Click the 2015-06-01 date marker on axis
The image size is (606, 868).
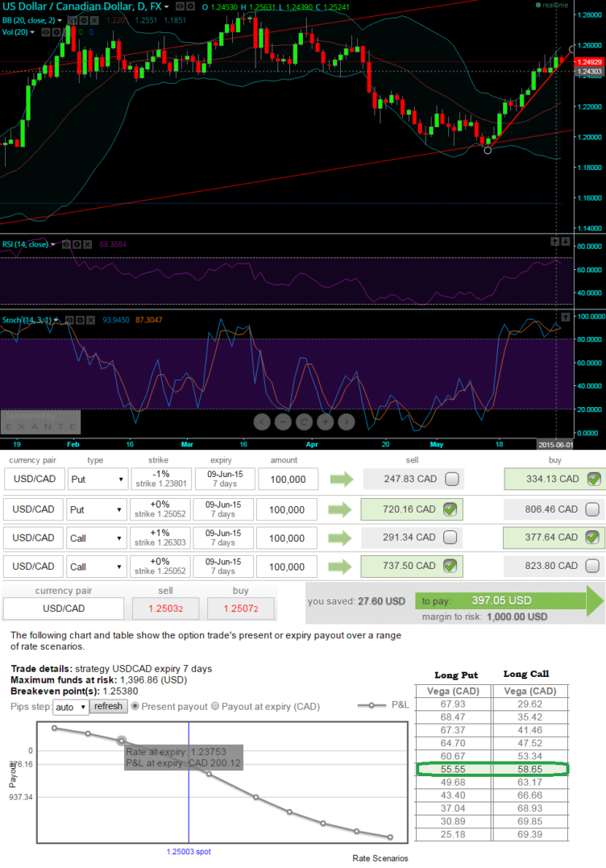click(556, 445)
